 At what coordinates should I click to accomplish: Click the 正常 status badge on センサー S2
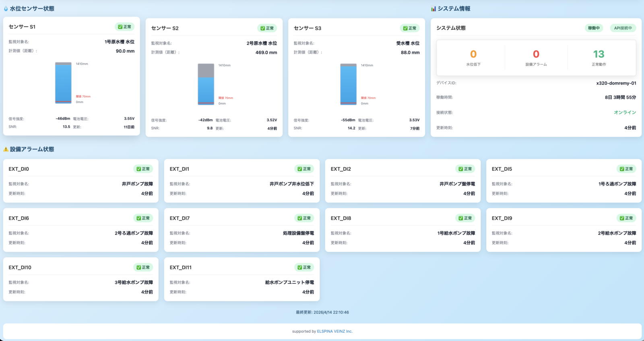(x=267, y=28)
